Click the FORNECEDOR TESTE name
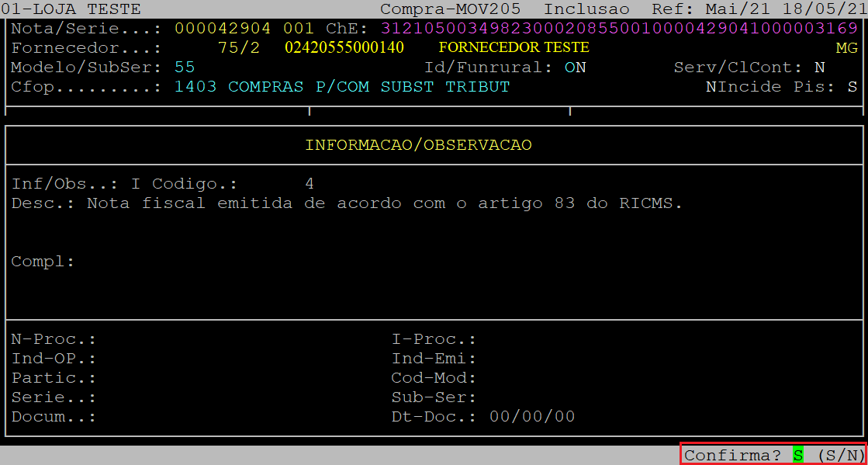Screen dimensions: 868x465 tap(514, 47)
